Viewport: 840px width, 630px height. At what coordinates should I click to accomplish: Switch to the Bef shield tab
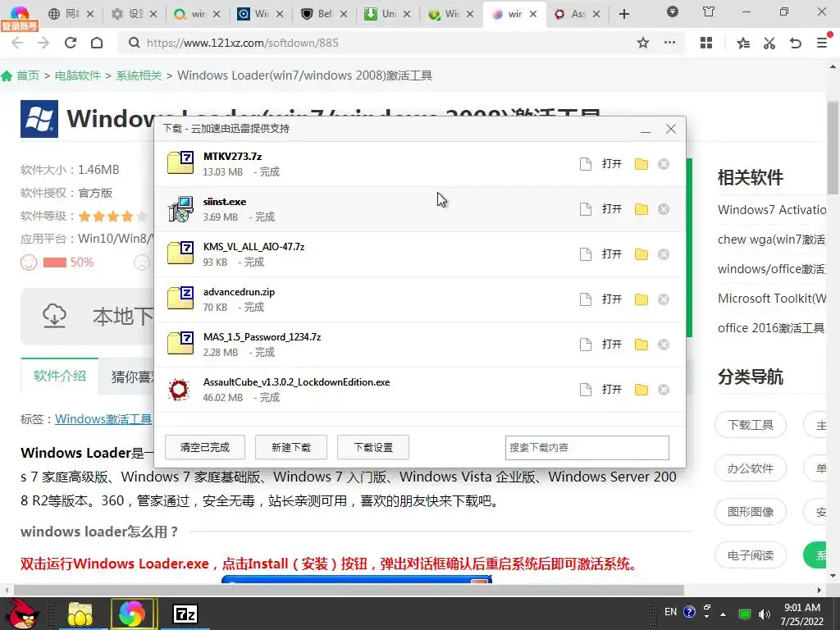[325, 14]
